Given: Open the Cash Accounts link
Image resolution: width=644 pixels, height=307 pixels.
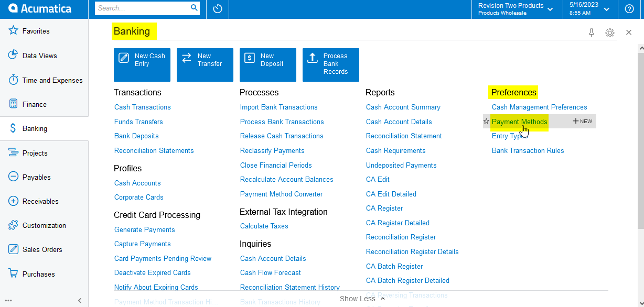Looking at the screenshot, I should tap(137, 183).
